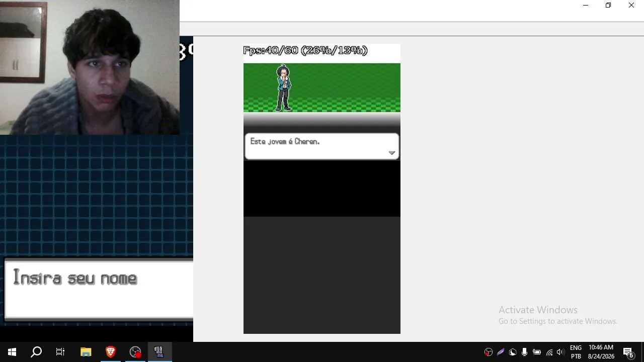Click the webcam overlay thumbnail
Image resolution: width=644 pixels, height=362 pixels.
point(90,67)
